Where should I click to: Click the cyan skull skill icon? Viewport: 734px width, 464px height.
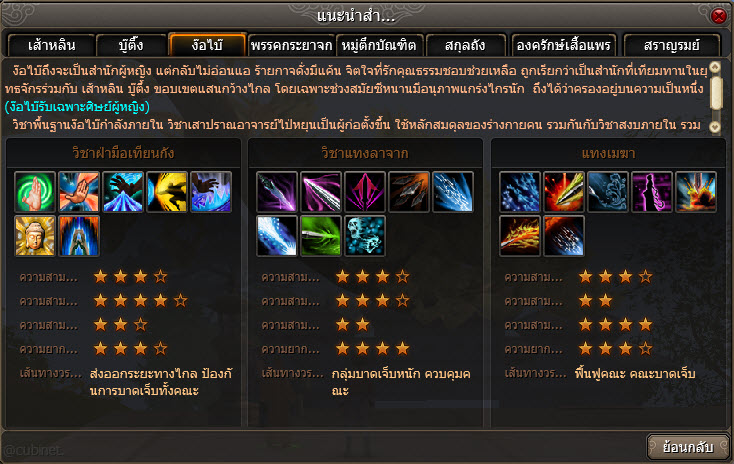click(x=365, y=236)
